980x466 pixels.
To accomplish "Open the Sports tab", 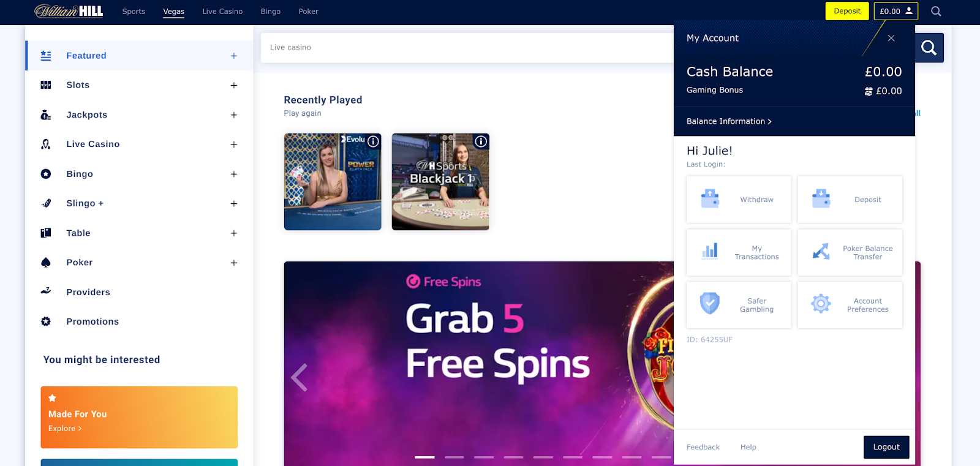I will click(x=134, y=11).
